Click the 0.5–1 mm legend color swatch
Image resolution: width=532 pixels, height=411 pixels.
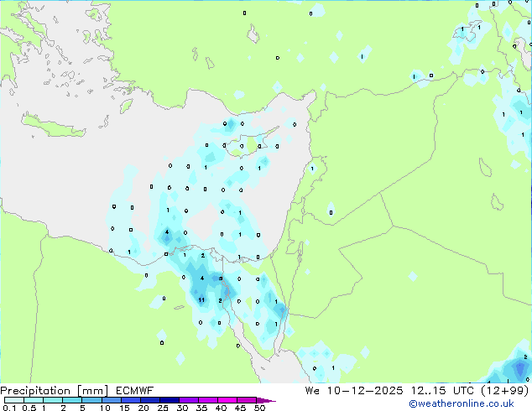pos(34,400)
